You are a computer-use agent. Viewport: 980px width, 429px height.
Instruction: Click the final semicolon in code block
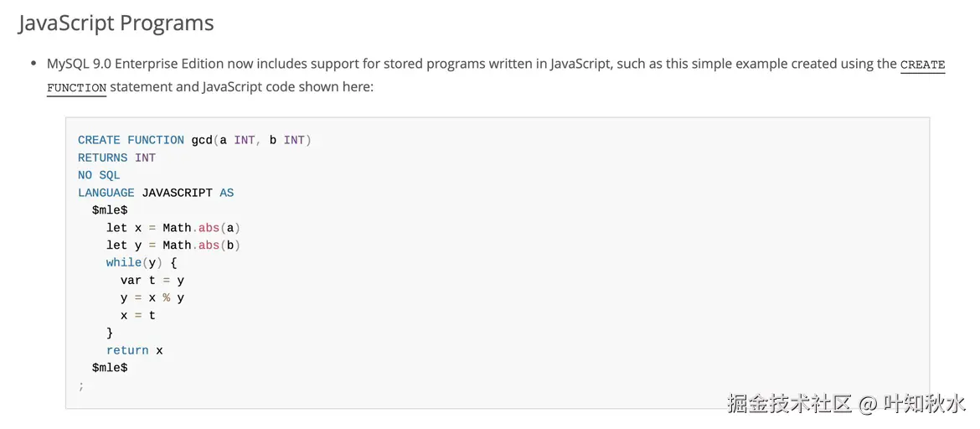tap(81, 385)
